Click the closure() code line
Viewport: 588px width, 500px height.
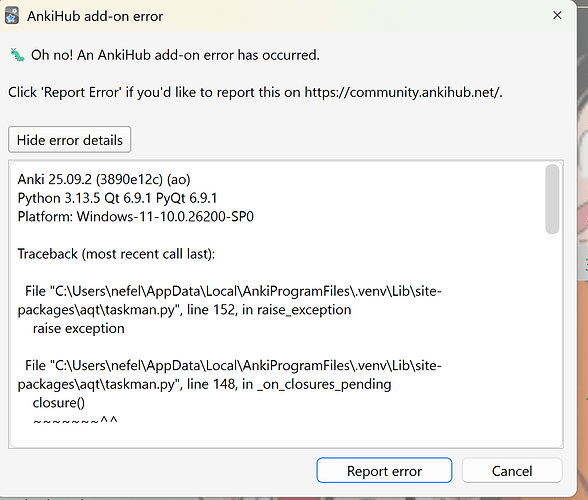(58, 403)
